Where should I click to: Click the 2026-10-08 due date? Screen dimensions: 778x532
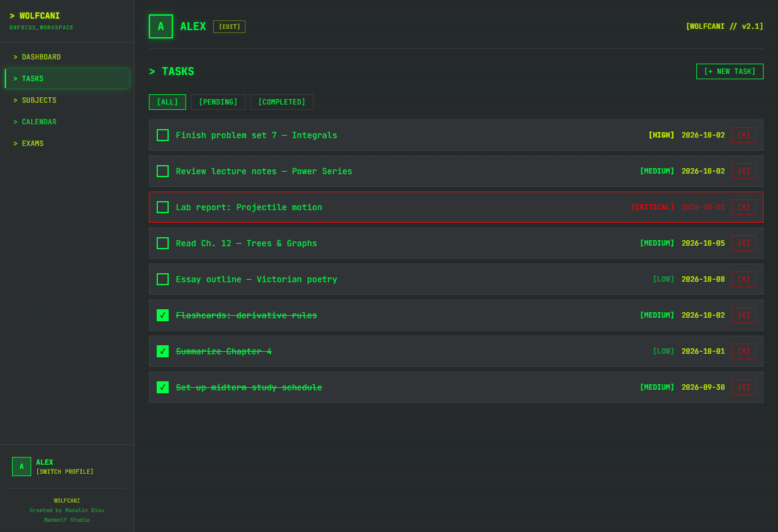coord(703,279)
